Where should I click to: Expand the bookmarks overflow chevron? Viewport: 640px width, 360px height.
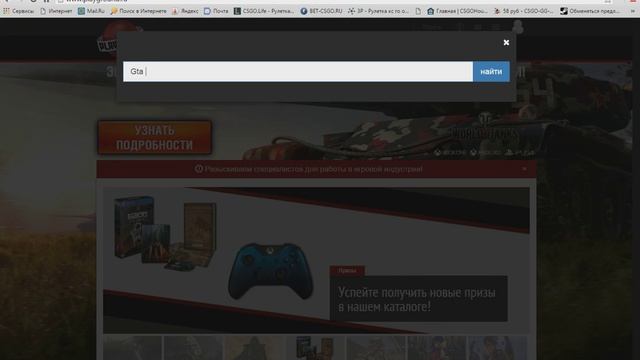coord(633,11)
